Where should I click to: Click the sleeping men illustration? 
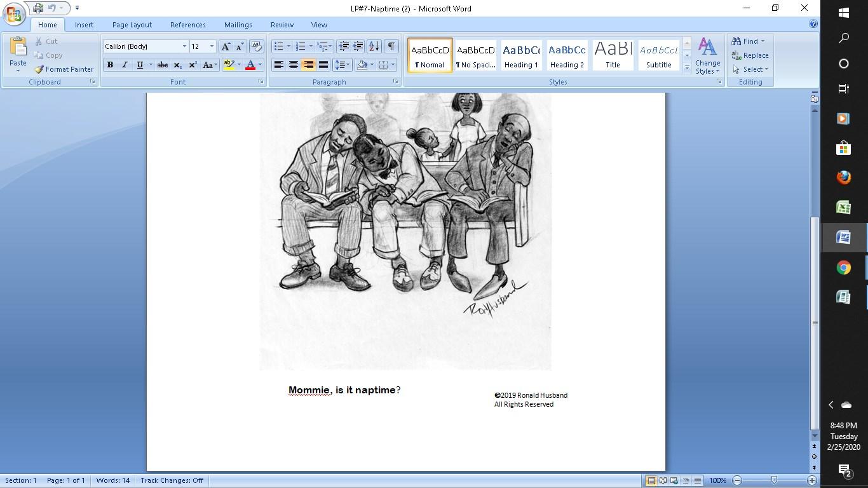coord(405,231)
